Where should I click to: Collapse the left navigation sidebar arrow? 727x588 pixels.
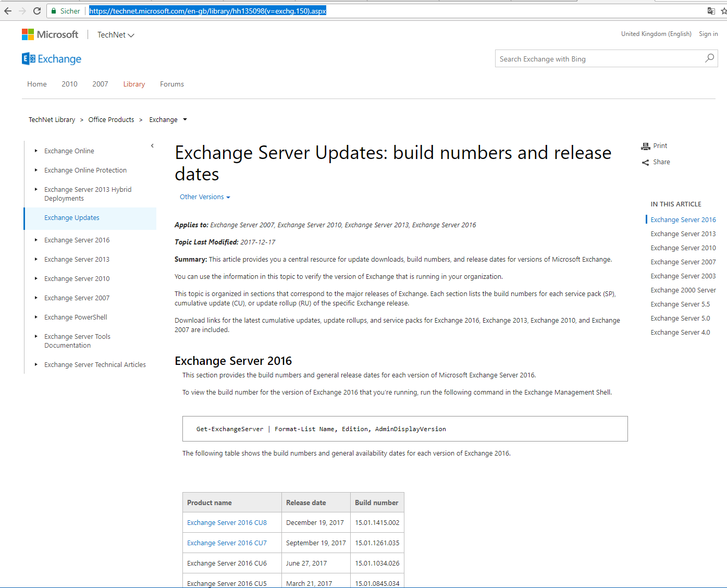pos(152,146)
